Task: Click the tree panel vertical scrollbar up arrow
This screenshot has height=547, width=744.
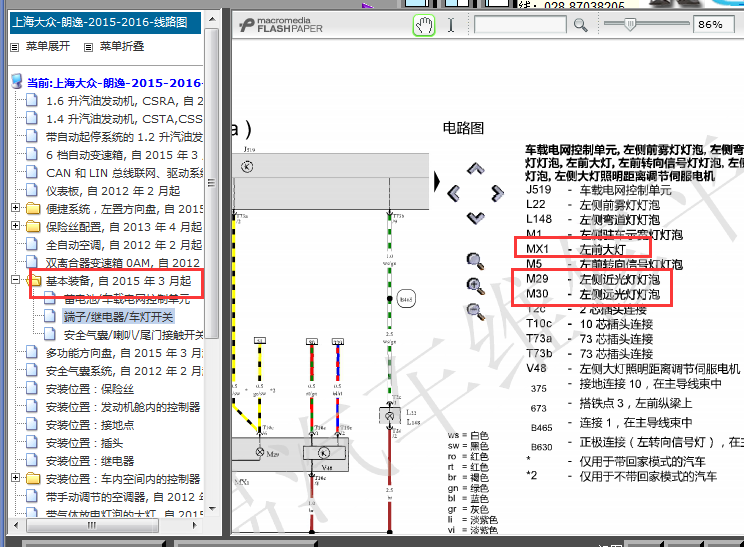Action: click(212, 20)
